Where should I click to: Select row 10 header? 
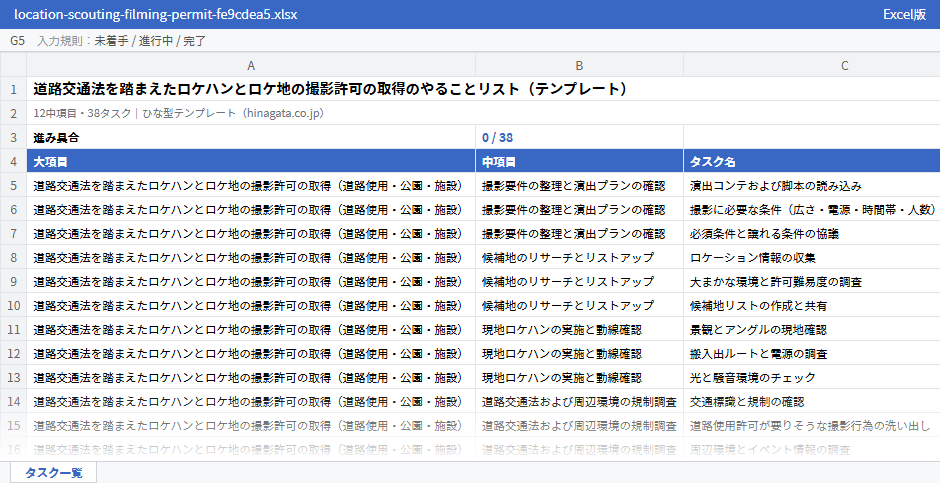pos(13,306)
